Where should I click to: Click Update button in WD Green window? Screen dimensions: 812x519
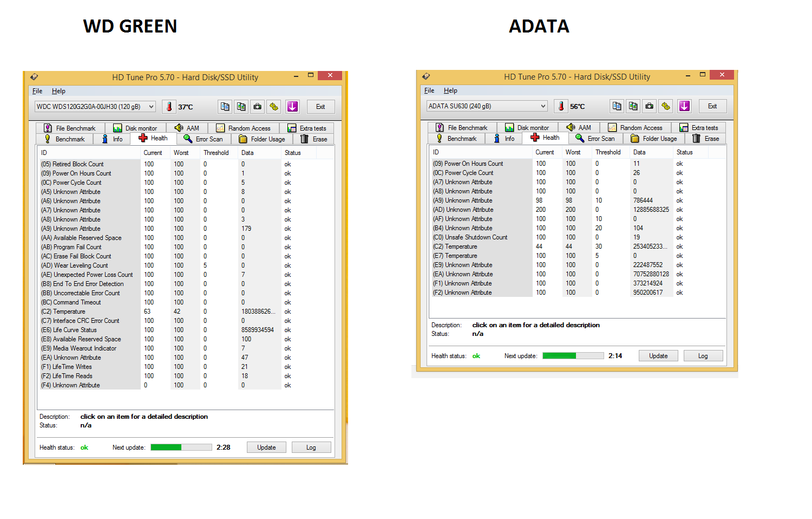pos(266,447)
